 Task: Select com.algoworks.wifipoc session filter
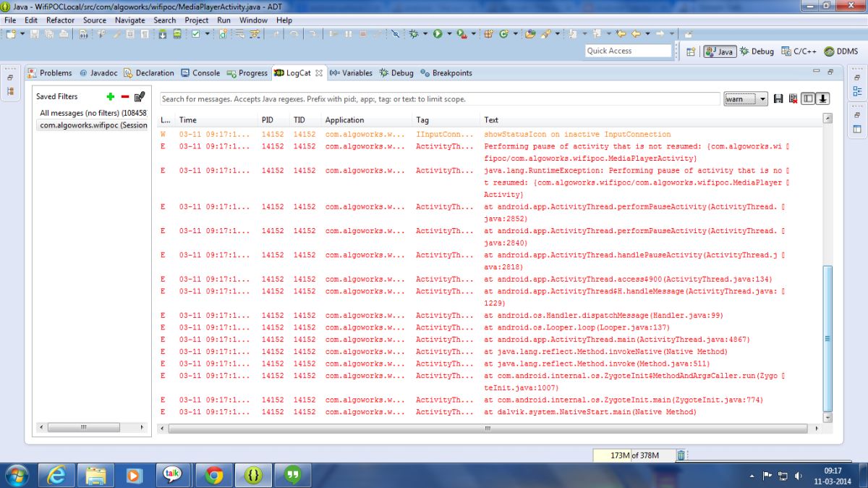pyautogui.click(x=93, y=125)
